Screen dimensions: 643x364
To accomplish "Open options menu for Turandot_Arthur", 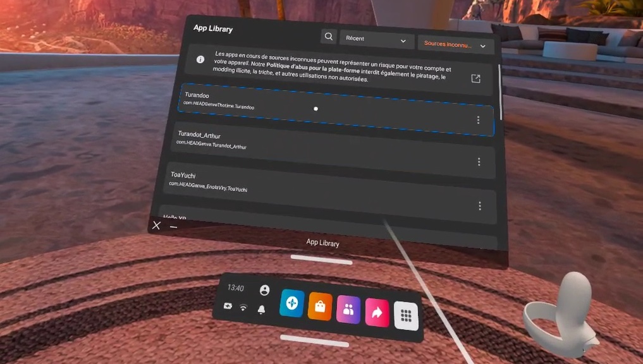I will 479,162.
